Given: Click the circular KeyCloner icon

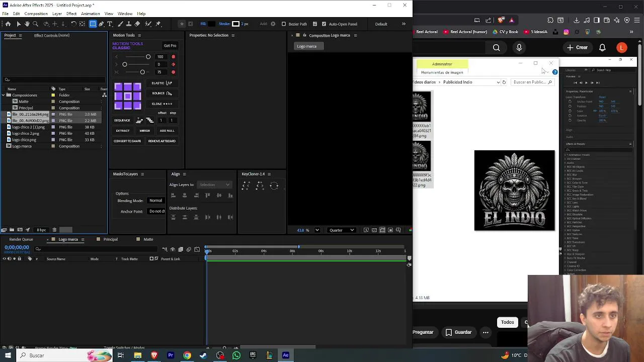Looking at the screenshot, I should [x=274, y=186].
